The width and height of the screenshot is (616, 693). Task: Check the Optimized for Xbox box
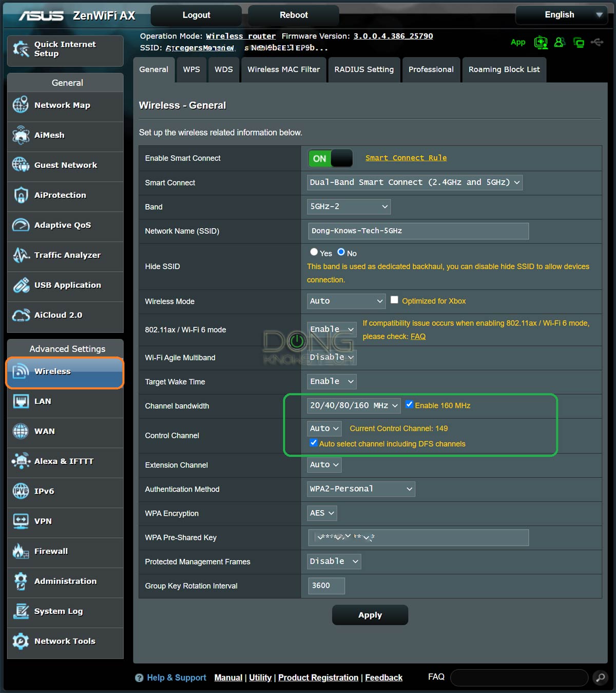[394, 300]
